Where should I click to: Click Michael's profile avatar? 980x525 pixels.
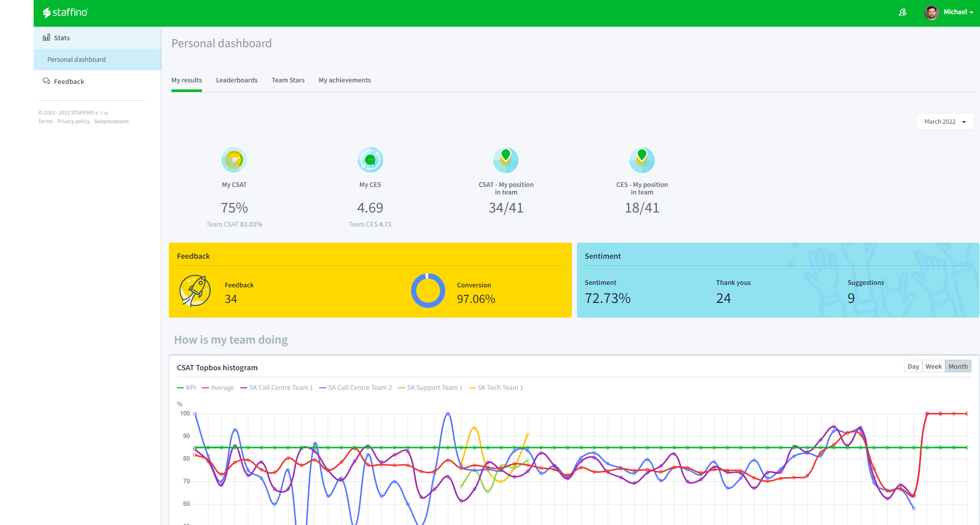coord(931,12)
